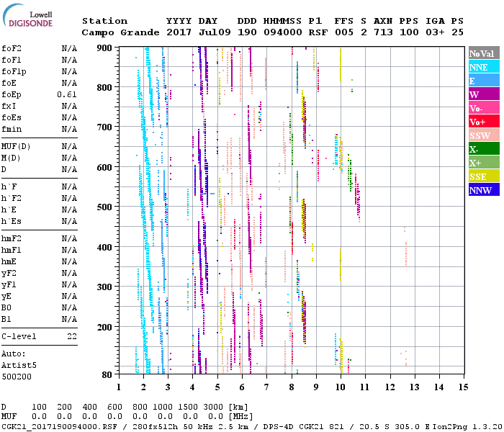Click the NNE legend color box
Viewport: 504px width, 432px height.
[x=482, y=67]
